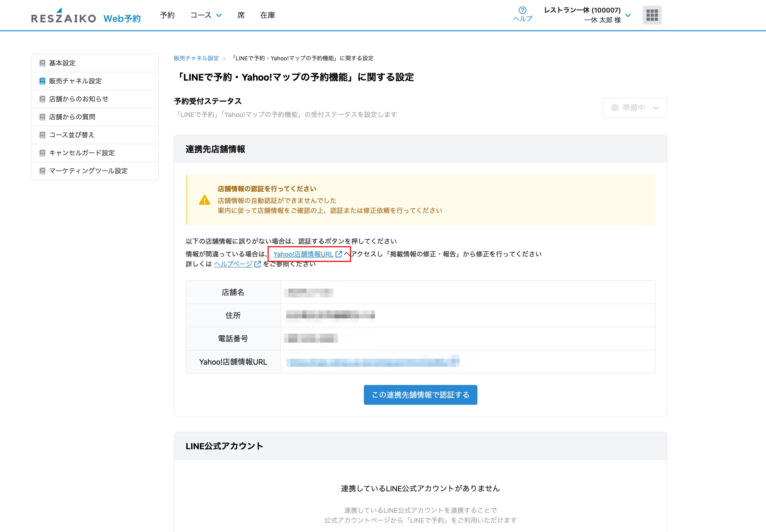Open the 在庫 menu item

tap(268, 15)
